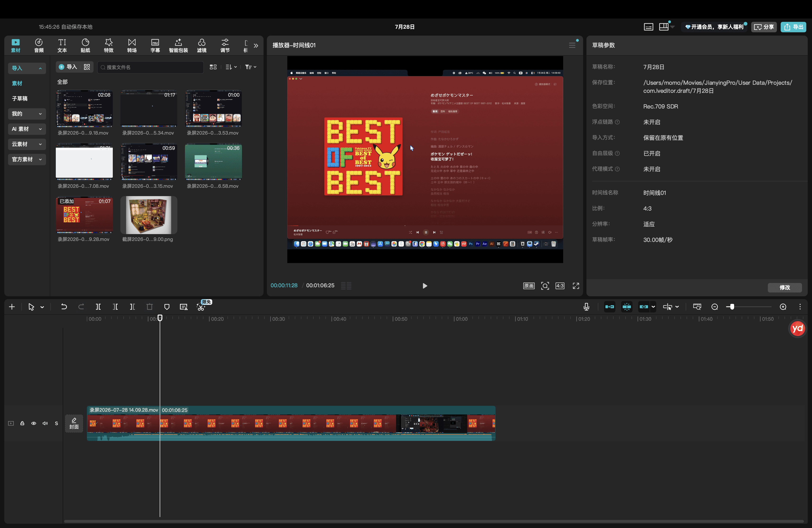This screenshot has width=812, height=528.
Task: Expand the AI 素材 sidebar section
Action: pos(27,129)
